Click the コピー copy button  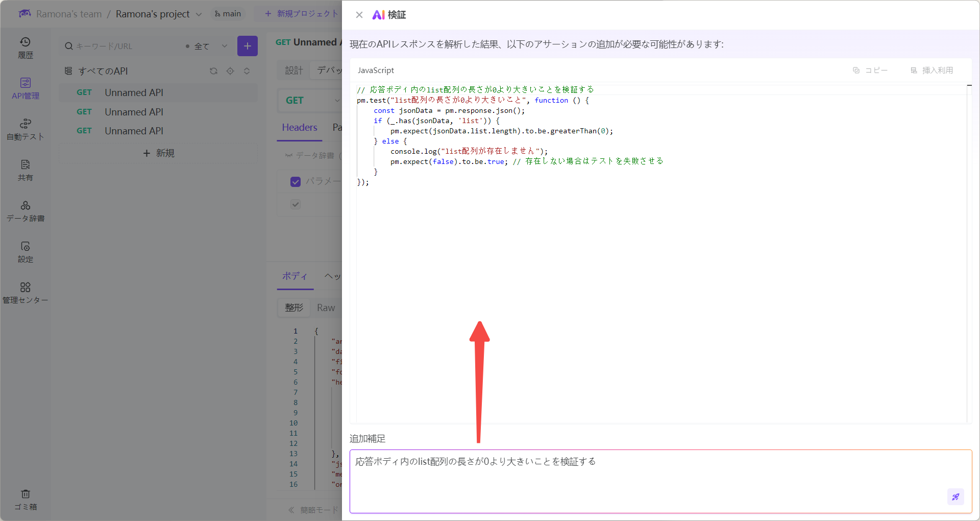870,70
